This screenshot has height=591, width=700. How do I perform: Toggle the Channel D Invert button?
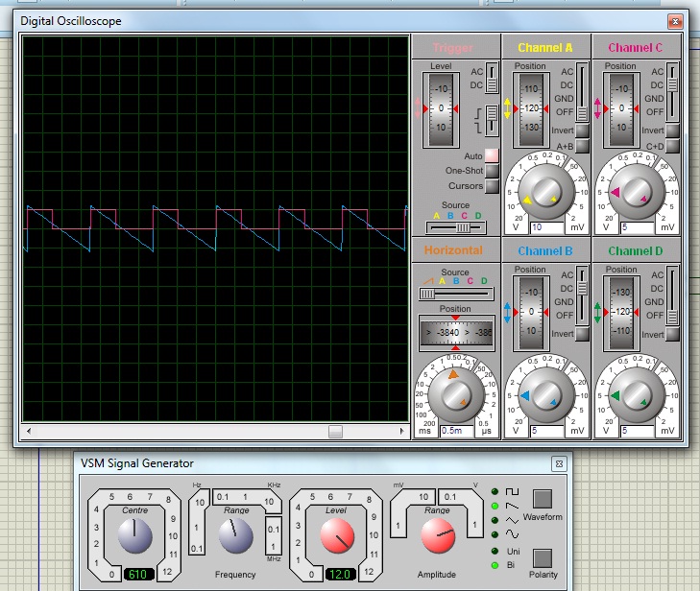coord(672,334)
